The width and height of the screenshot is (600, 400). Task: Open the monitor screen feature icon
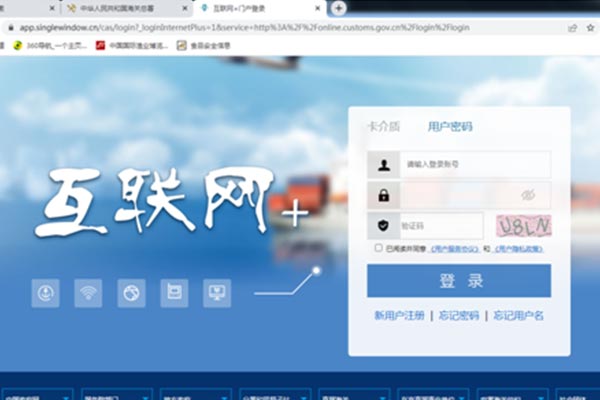pos(217,293)
